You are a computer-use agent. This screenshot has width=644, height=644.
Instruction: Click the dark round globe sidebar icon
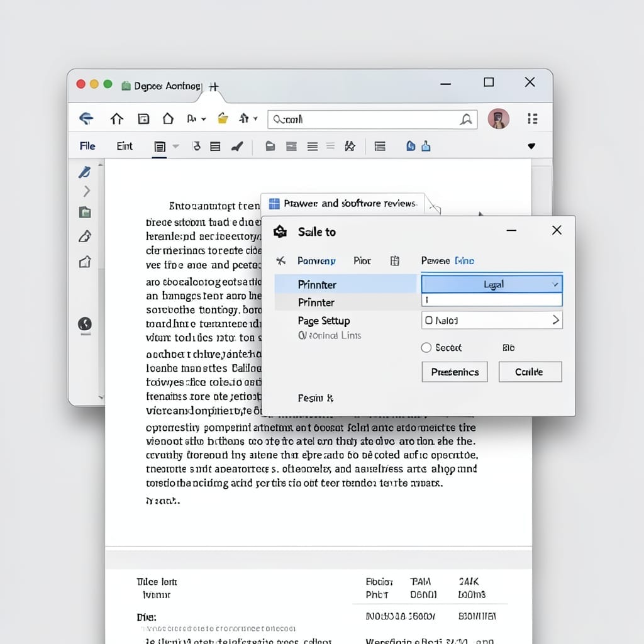85,324
